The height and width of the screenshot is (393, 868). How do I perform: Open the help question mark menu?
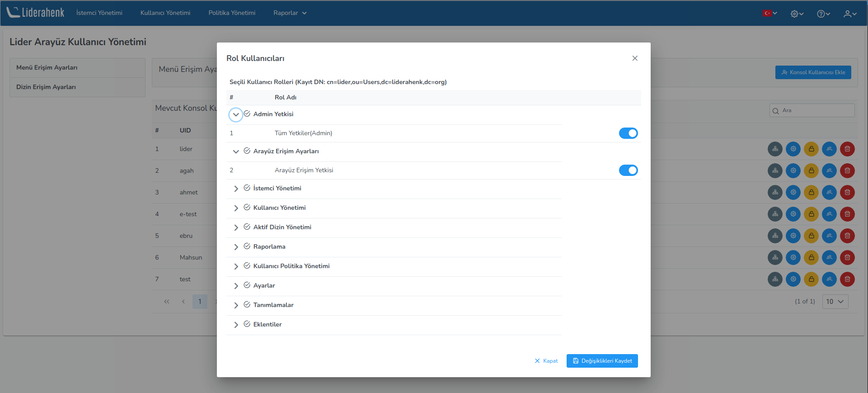(823, 14)
